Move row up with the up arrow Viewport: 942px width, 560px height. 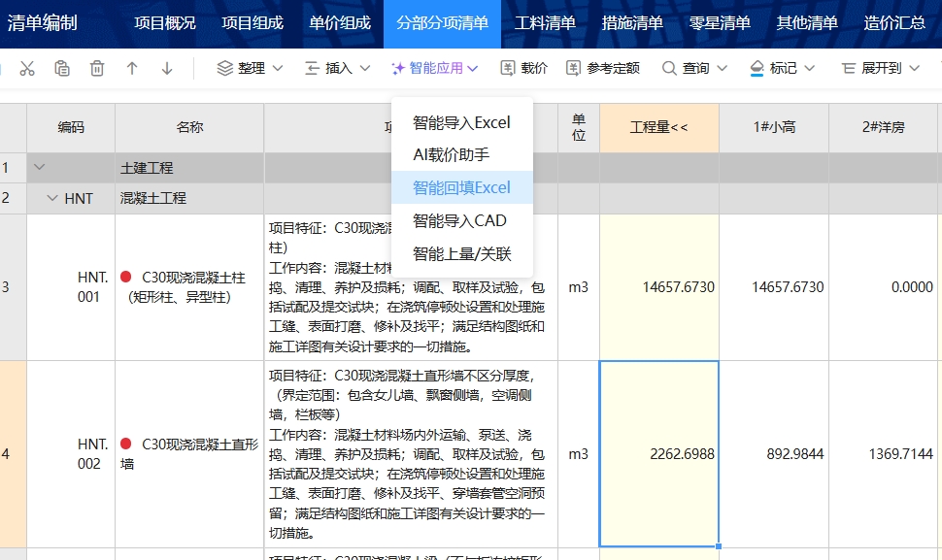(x=132, y=69)
